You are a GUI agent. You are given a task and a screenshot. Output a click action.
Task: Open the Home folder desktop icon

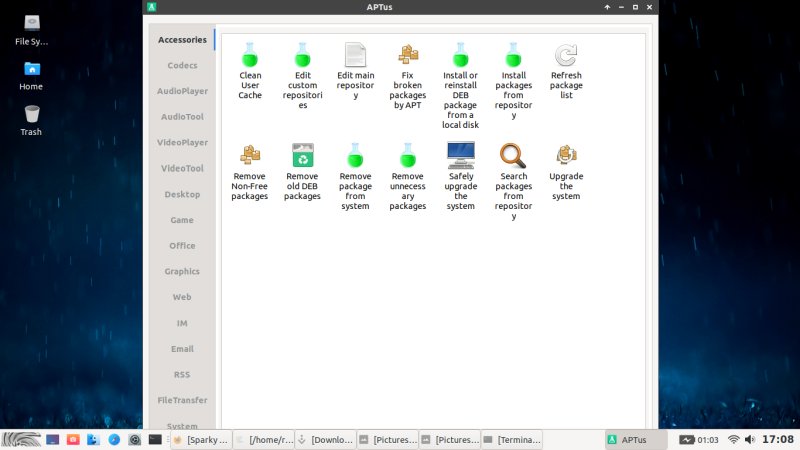coord(32,76)
